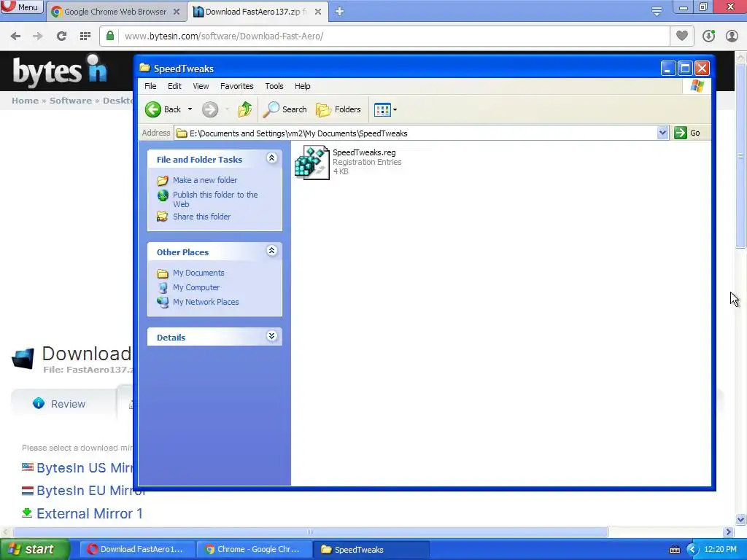
Task: Click Make a new folder
Action: [x=205, y=180]
